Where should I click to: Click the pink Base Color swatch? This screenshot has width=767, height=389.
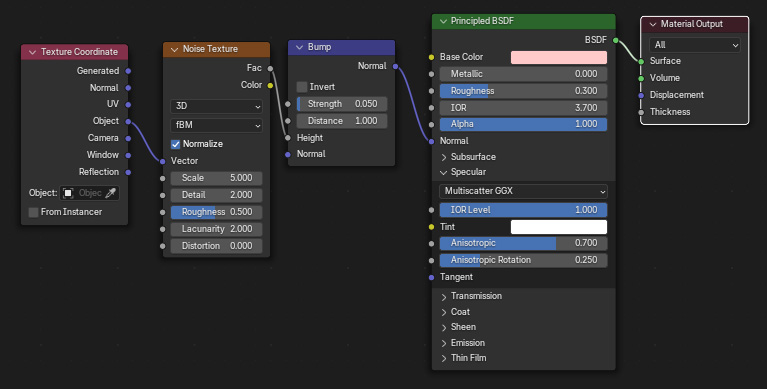[559, 57]
